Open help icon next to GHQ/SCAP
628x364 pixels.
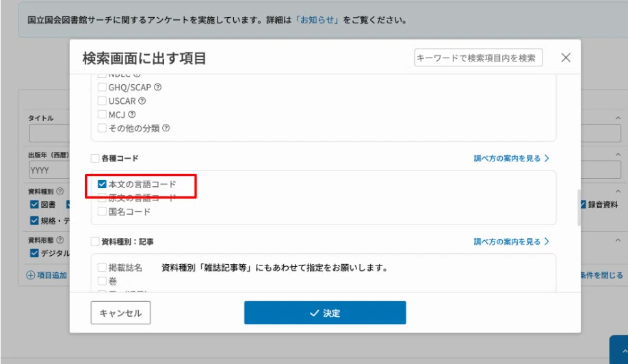(158, 88)
